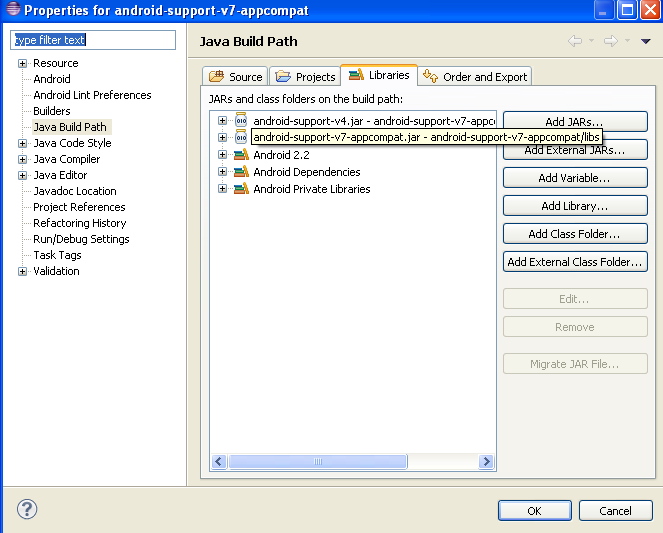
Task: Select the Android Dependencies row
Action: 307,172
